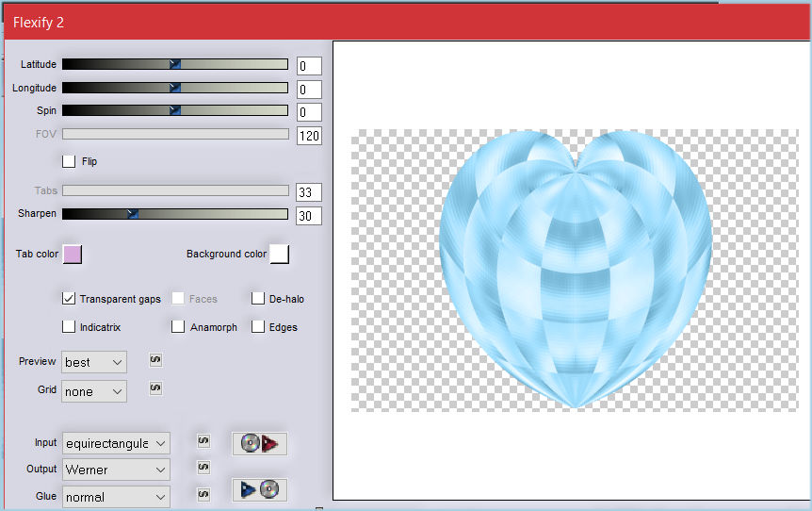Click the blue heart preview image
The image size is (812, 511).
pyautogui.click(x=576, y=270)
